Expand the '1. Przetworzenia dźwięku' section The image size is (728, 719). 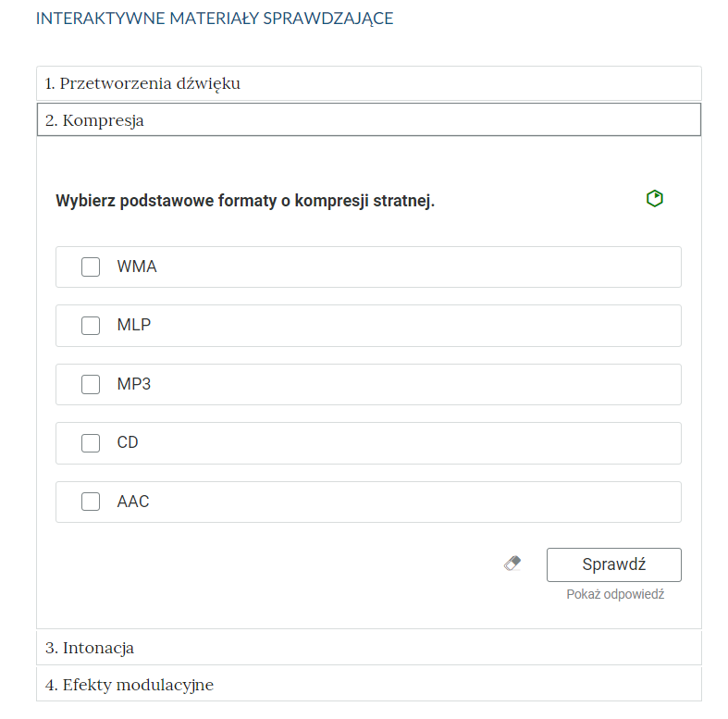point(368,83)
